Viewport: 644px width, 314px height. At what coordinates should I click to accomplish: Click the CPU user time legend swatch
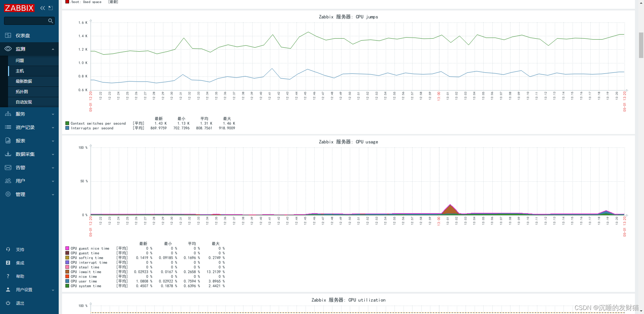click(x=67, y=281)
